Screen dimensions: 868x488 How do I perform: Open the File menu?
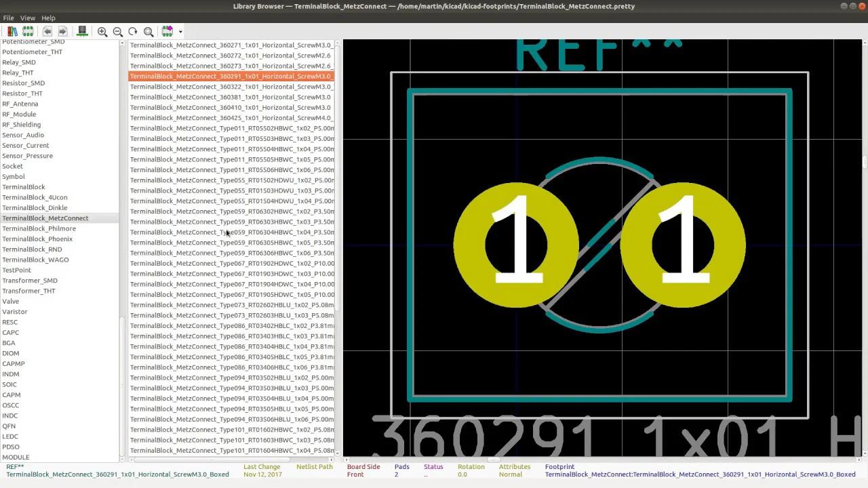(x=7, y=18)
